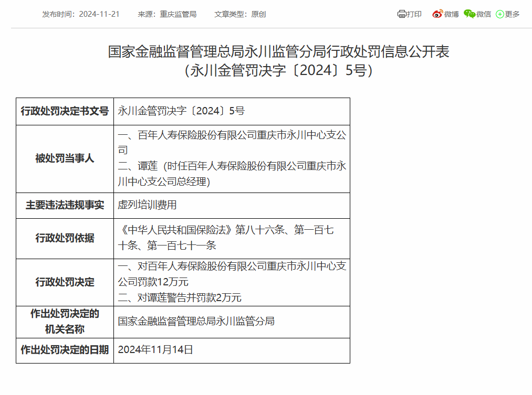Click the 微博 share link text

click(451, 14)
